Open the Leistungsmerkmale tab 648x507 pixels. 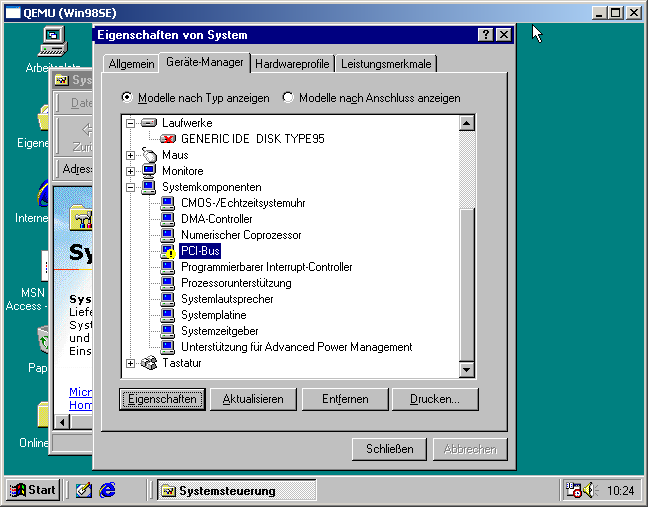tap(385, 64)
